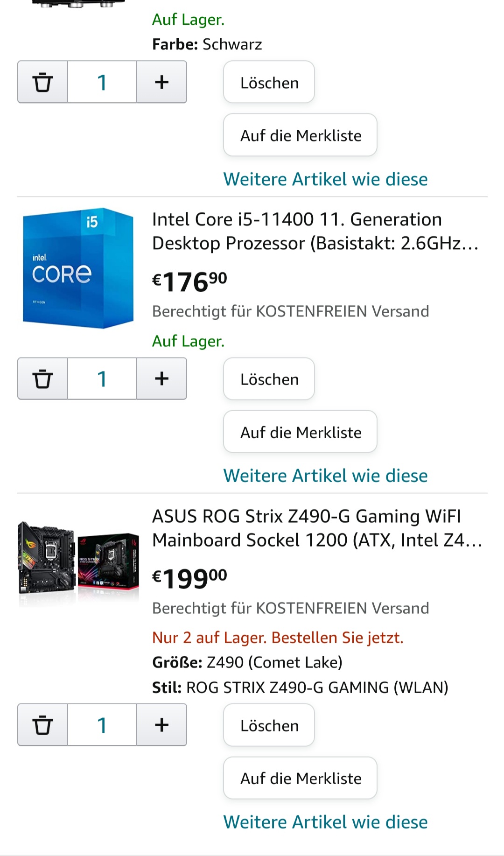The width and height of the screenshot is (504, 856).
Task: Select quantity field of the black item
Action: 102,82
